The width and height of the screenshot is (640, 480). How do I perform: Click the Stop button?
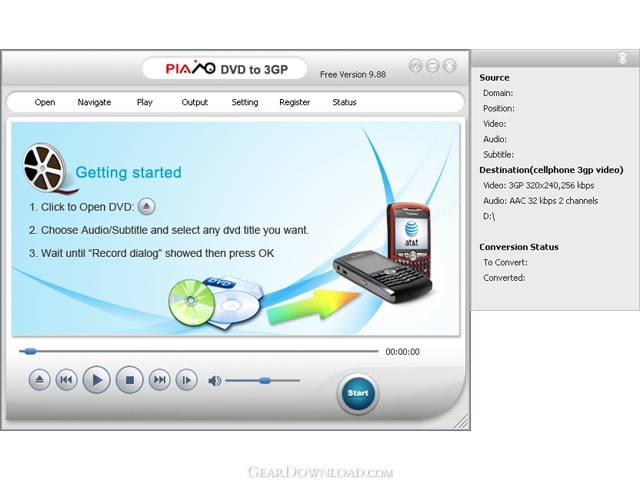[x=129, y=380]
